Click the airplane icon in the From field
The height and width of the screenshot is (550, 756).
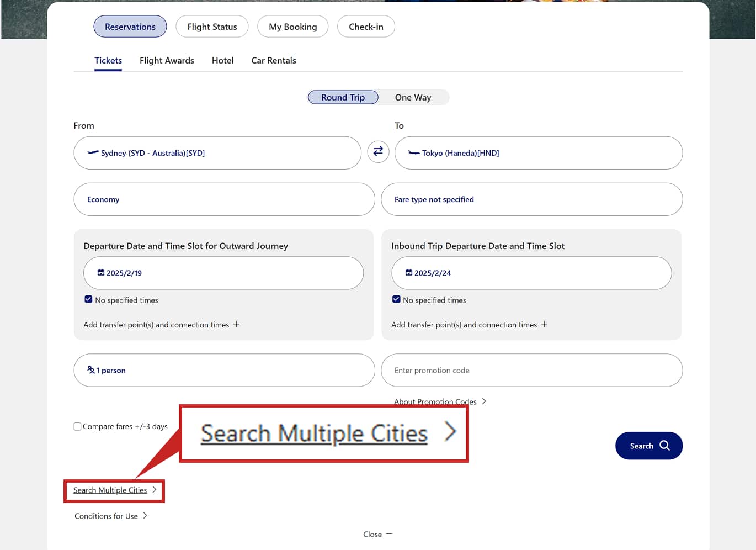pyautogui.click(x=93, y=152)
